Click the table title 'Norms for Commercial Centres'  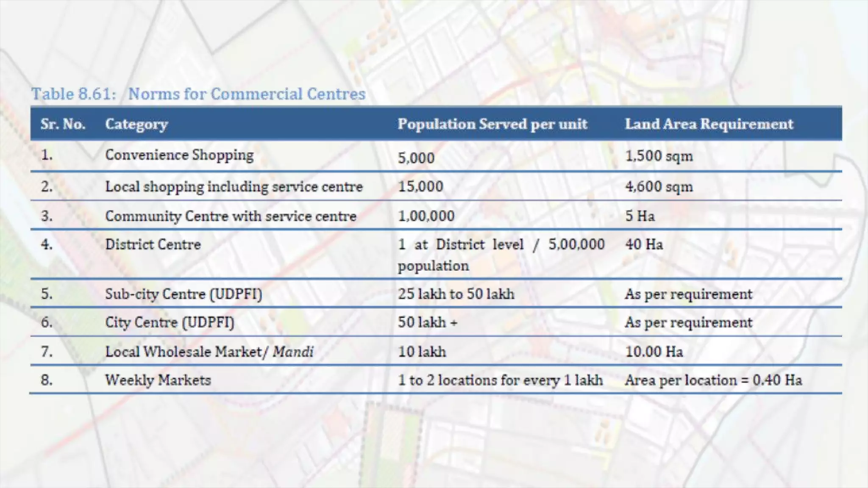coord(247,94)
